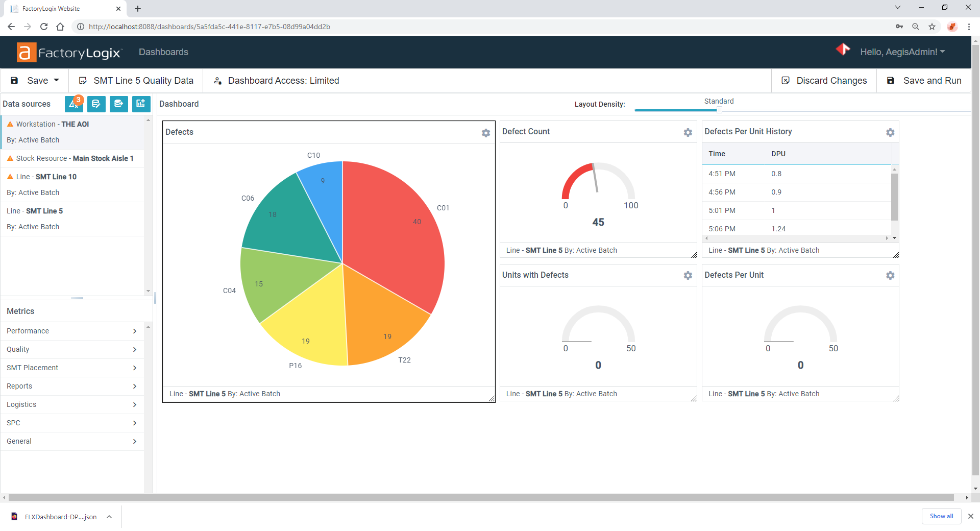The width and height of the screenshot is (980, 531).
Task: Click Show all in the downloads bar
Action: (941, 516)
